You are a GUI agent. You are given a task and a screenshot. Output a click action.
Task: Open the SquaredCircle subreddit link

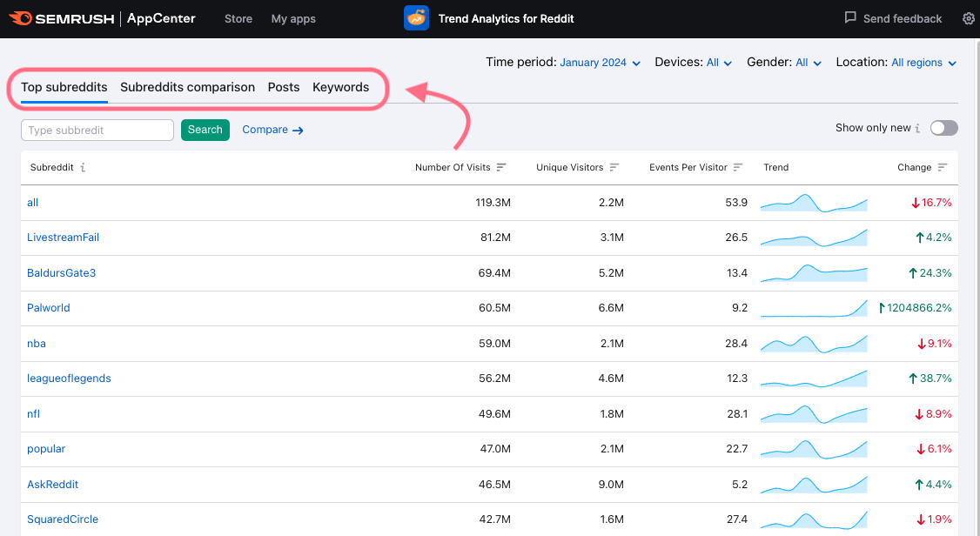tap(63, 519)
